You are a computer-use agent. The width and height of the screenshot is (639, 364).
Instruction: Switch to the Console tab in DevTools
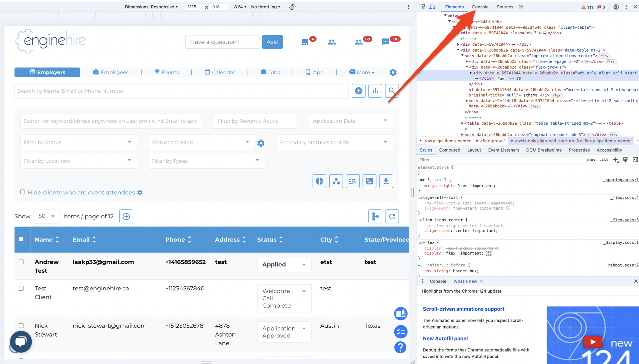480,7
